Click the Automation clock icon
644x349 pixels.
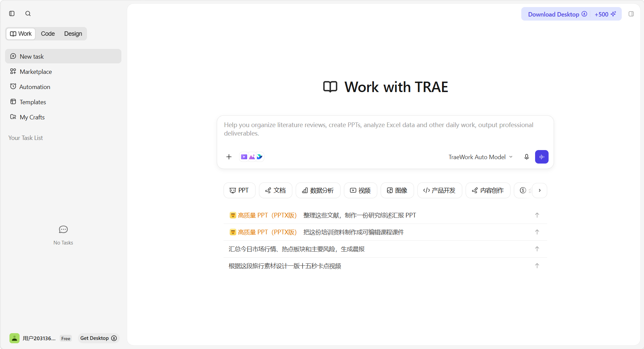pos(13,87)
